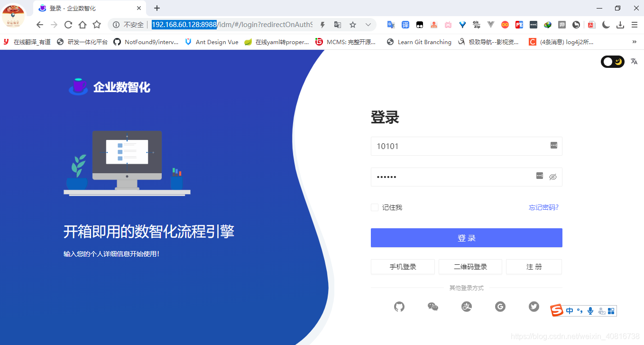Expand the address bar dropdown chevron
Viewport: 644px width, 345px height.
[368, 24]
